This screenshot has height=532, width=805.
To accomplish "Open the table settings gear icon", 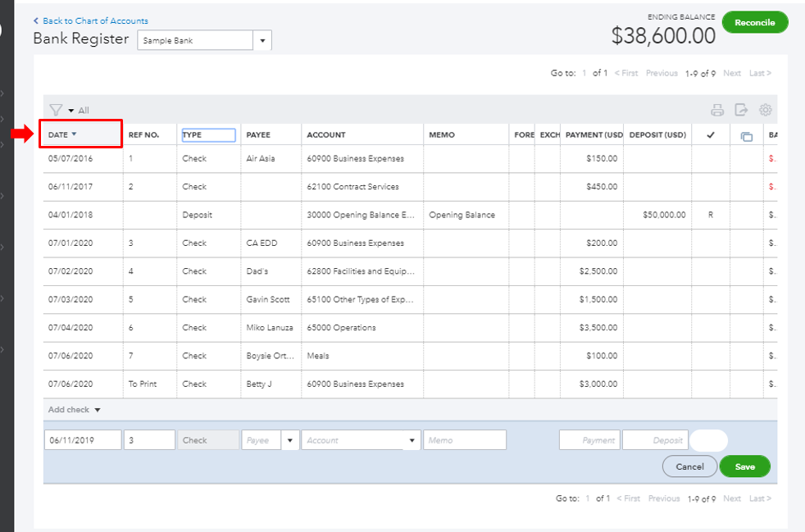I will click(x=766, y=110).
